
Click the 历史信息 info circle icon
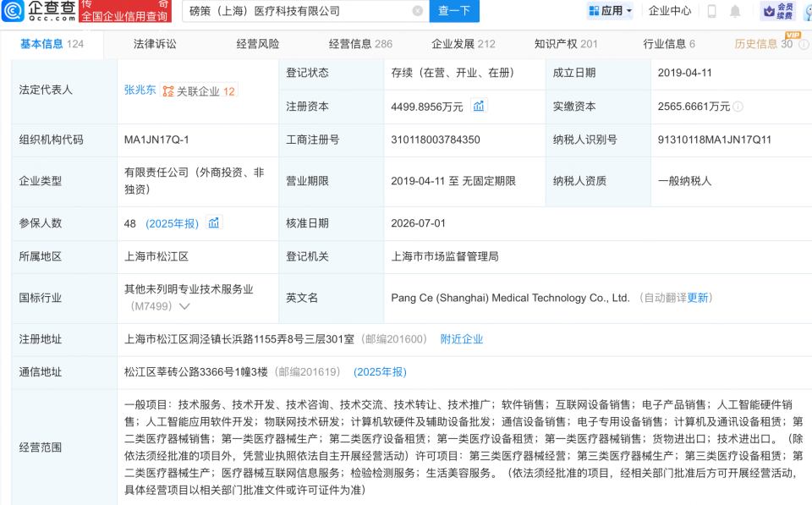click(804, 45)
